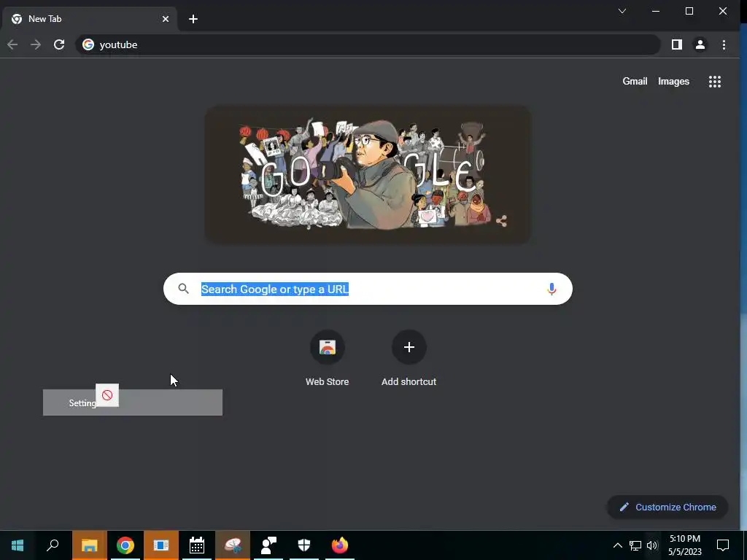
Task: Share the Google Doodle
Action: [x=501, y=221]
